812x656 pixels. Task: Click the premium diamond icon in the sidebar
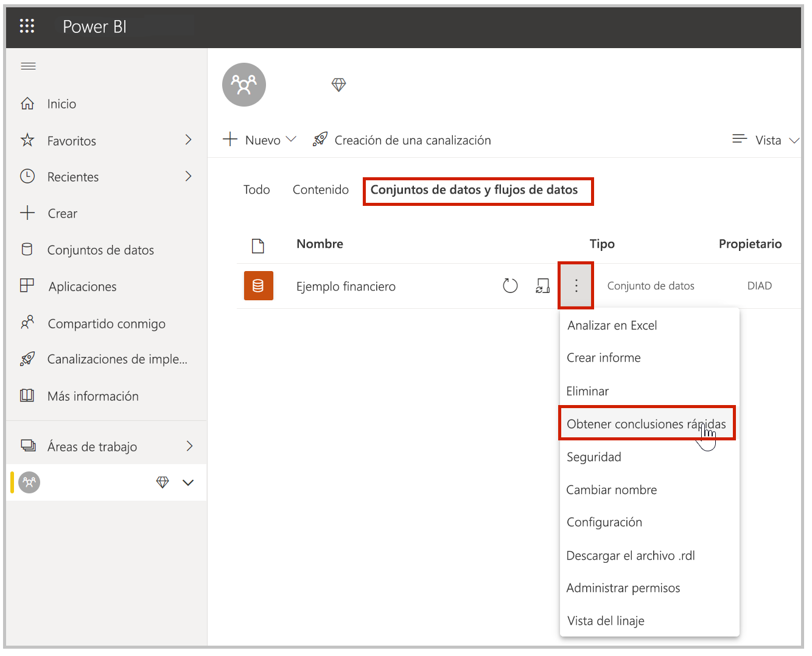163,482
